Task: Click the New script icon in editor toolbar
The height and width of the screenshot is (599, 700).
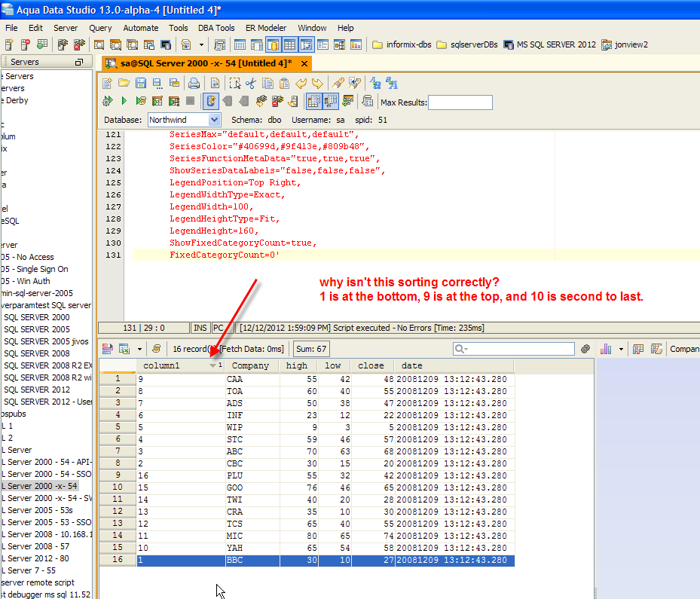Action: [107, 83]
